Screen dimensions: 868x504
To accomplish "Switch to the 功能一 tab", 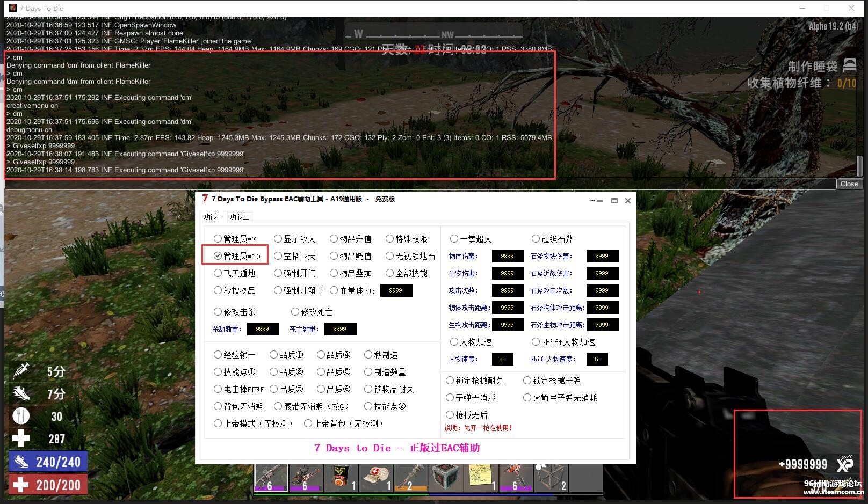I will [x=213, y=217].
